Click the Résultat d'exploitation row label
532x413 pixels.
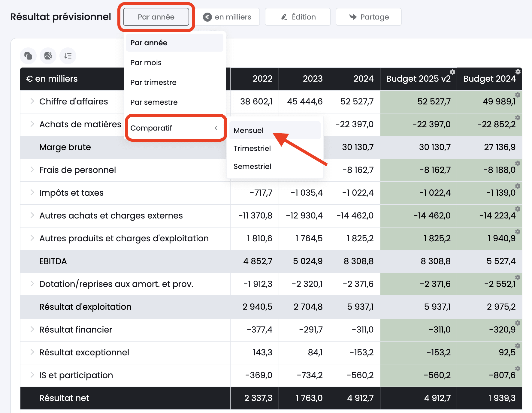85,307
